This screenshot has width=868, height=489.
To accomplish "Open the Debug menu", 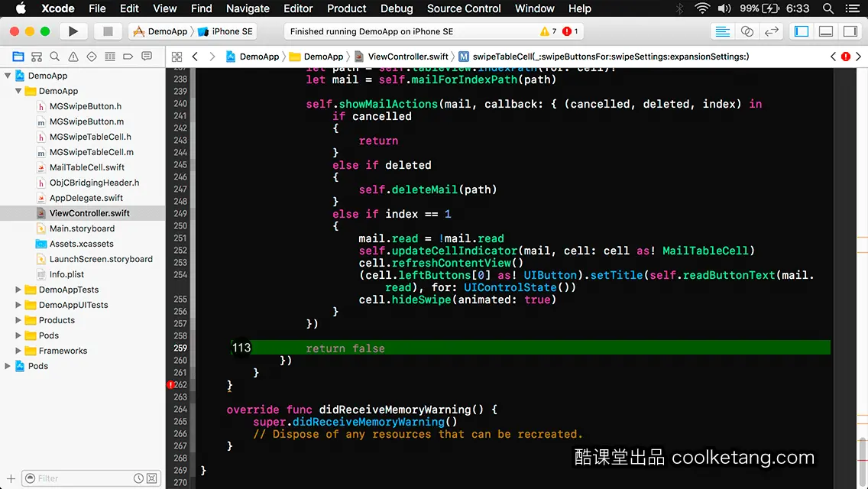I will pos(397,8).
